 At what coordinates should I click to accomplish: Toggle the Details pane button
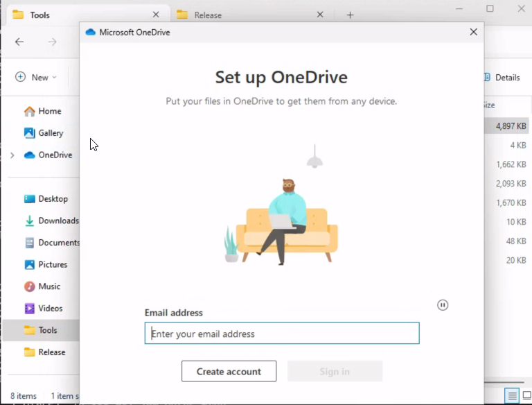(x=502, y=78)
